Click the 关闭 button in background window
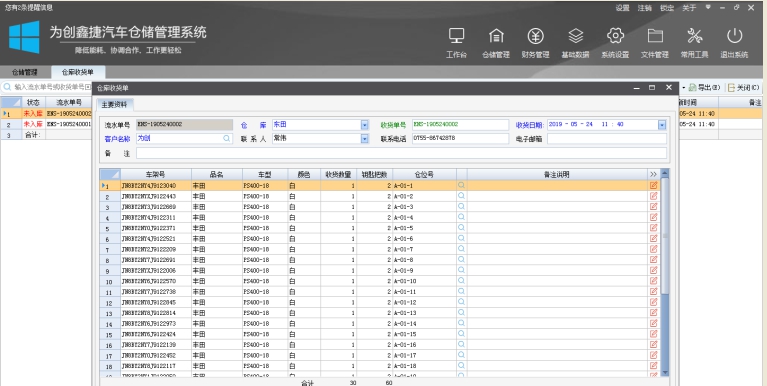This screenshot has width=767, height=386. coord(744,88)
